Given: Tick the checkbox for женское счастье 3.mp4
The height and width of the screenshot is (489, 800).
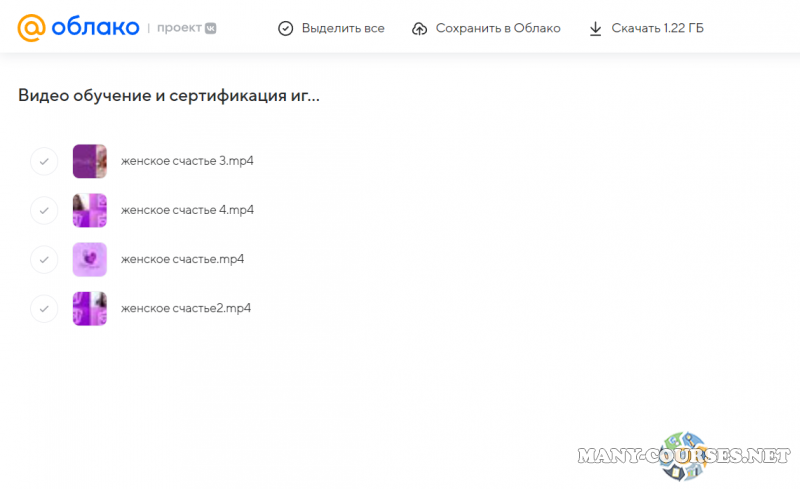Looking at the screenshot, I should [x=44, y=161].
